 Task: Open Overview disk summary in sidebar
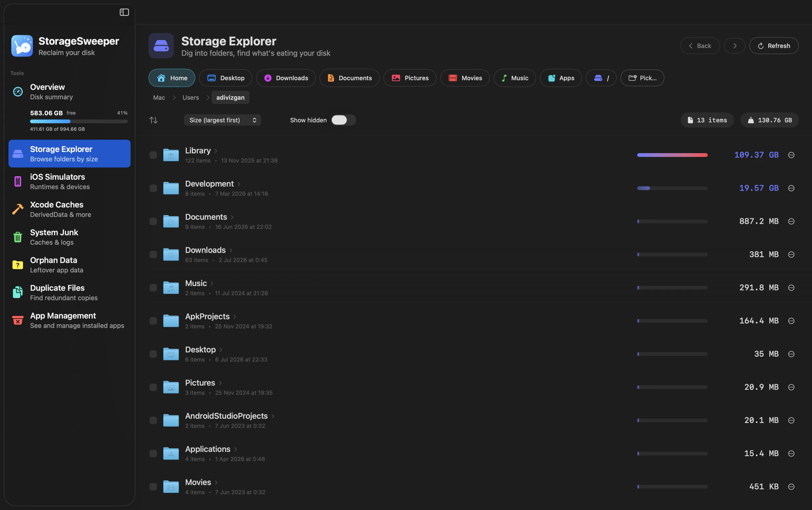click(x=69, y=92)
